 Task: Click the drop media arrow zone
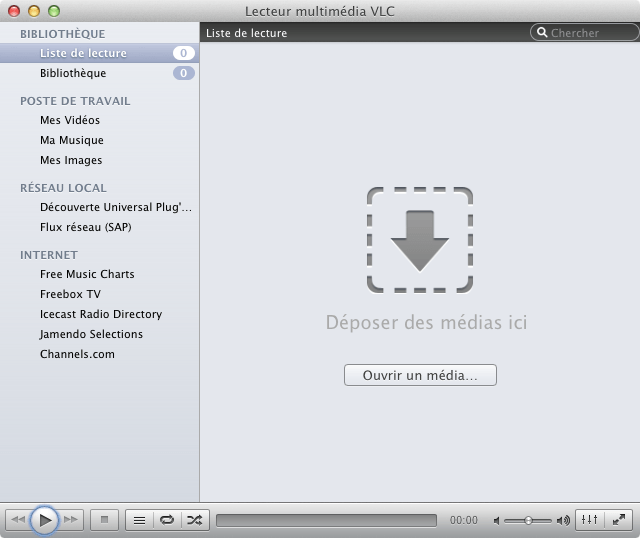420,240
